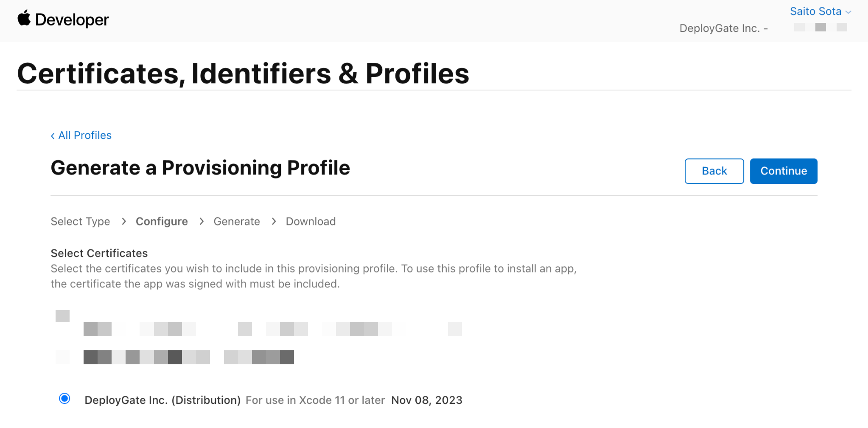Click the Certificates, Identifiers & Profiles heading
Viewport: 868px width, 428px height.
click(243, 73)
